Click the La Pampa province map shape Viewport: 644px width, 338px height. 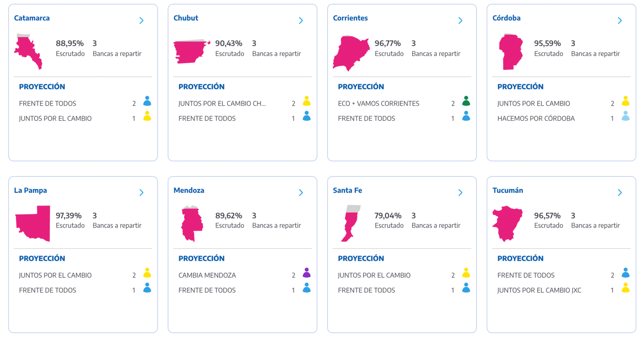click(x=33, y=224)
